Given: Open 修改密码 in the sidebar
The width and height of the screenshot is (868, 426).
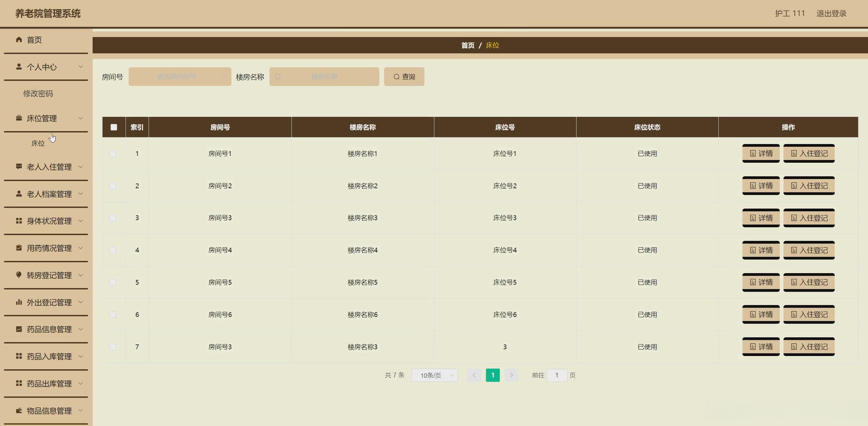Looking at the screenshot, I should (x=38, y=94).
